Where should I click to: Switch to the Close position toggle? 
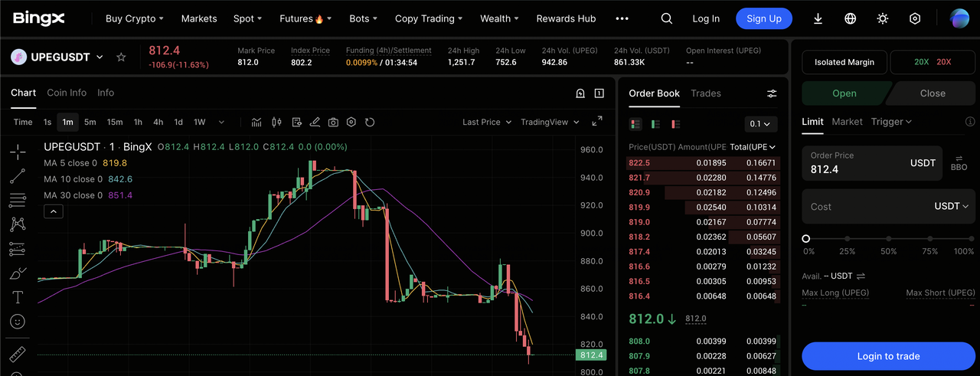coord(932,93)
